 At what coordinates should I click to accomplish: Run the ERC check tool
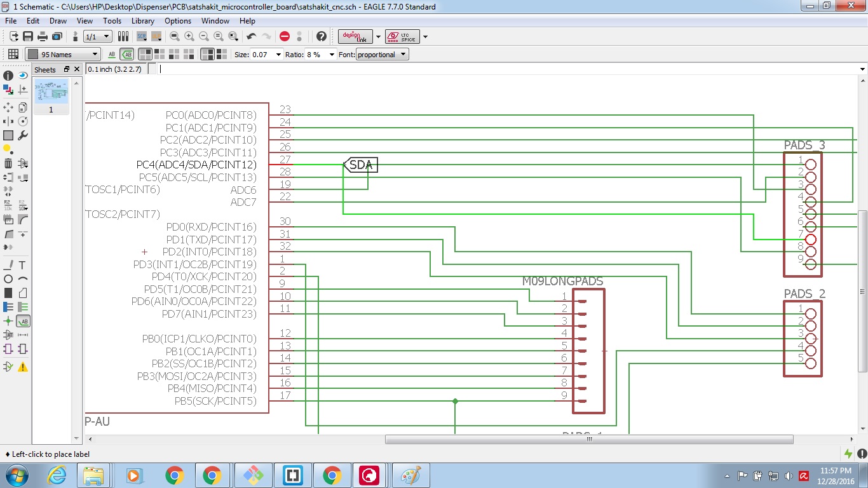[8, 367]
